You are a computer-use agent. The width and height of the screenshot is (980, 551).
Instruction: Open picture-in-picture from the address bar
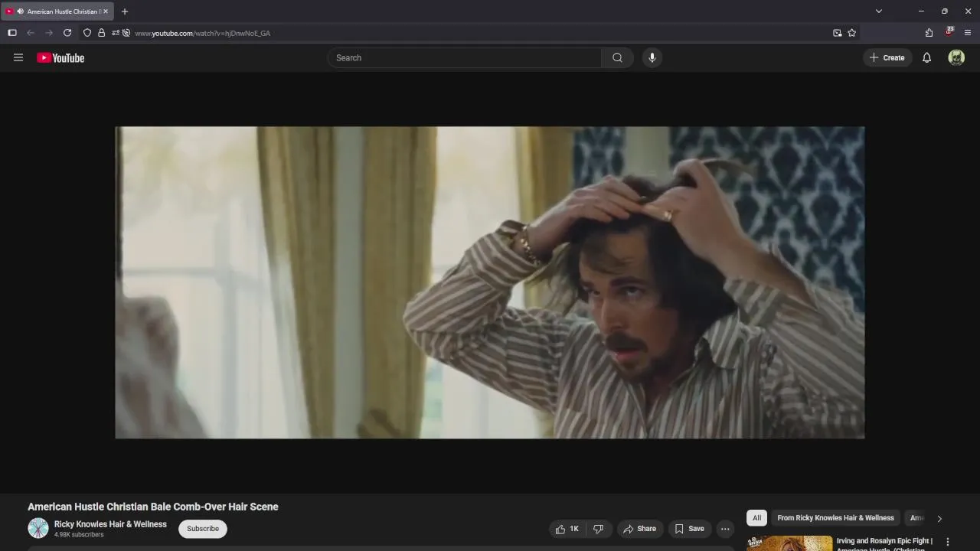tap(837, 33)
